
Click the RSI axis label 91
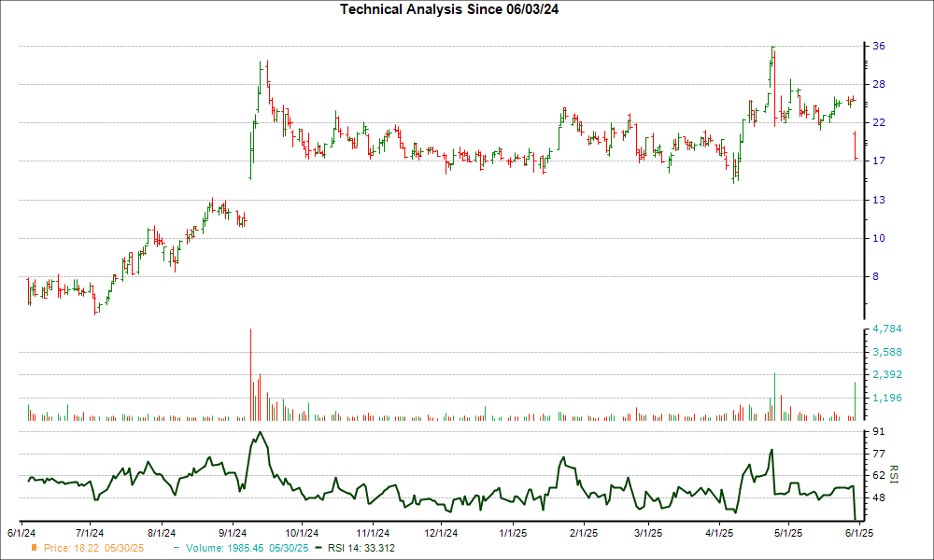(879, 431)
